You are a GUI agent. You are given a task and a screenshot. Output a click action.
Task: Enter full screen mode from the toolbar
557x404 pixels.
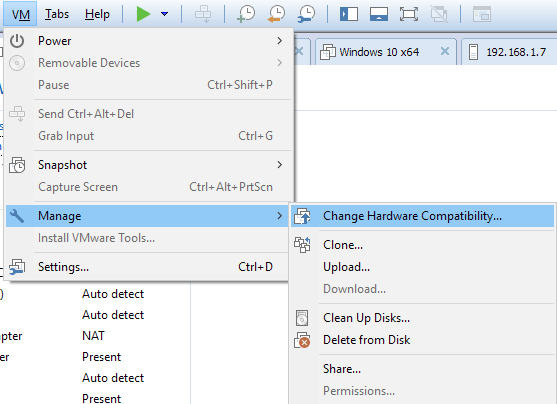click(409, 15)
